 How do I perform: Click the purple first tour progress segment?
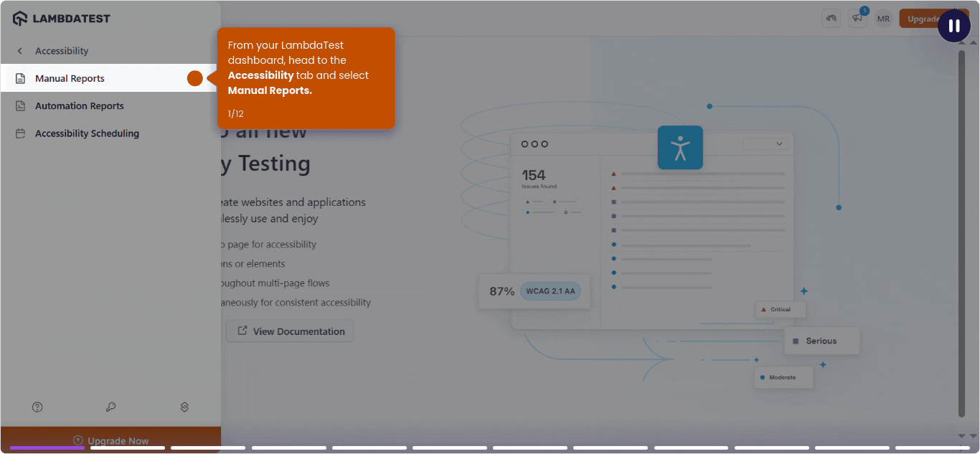tap(47, 448)
